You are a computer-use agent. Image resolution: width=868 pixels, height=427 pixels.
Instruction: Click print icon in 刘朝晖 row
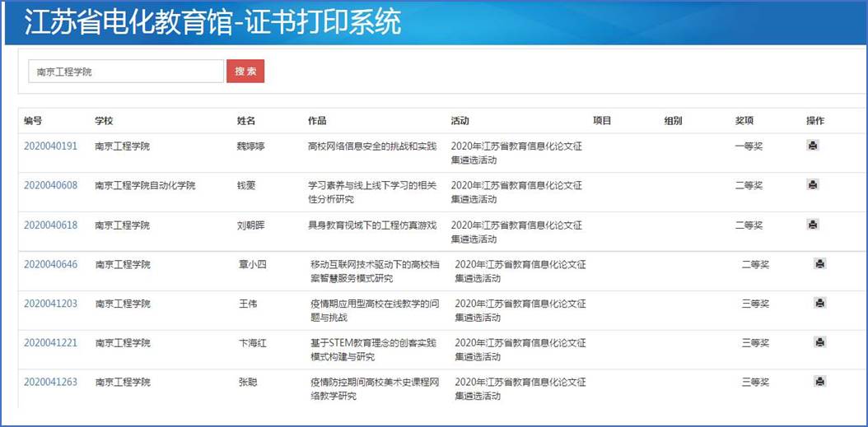(x=813, y=225)
